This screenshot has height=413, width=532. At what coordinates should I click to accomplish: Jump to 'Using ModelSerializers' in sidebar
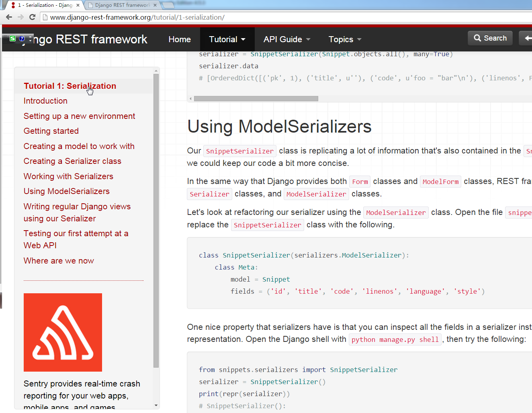pos(66,191)
